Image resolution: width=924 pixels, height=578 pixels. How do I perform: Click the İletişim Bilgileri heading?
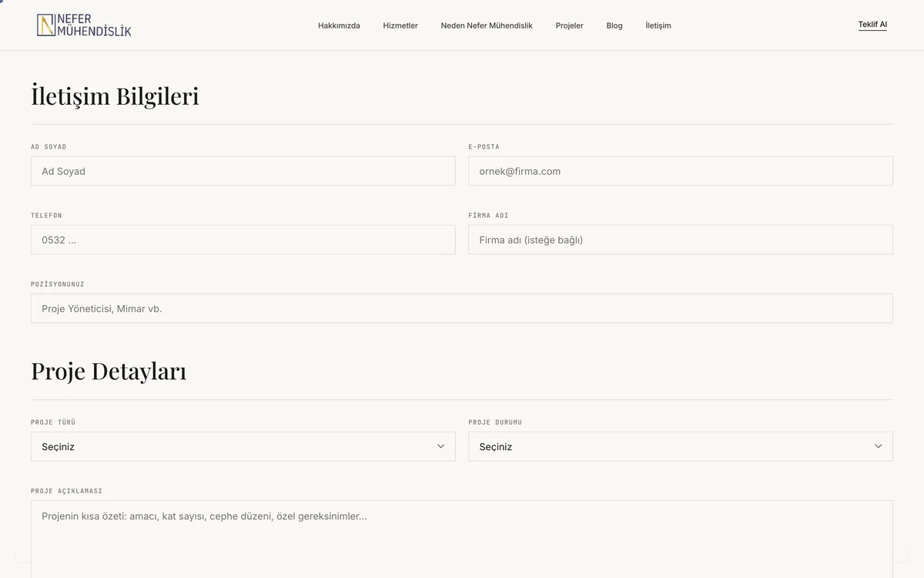115,96
